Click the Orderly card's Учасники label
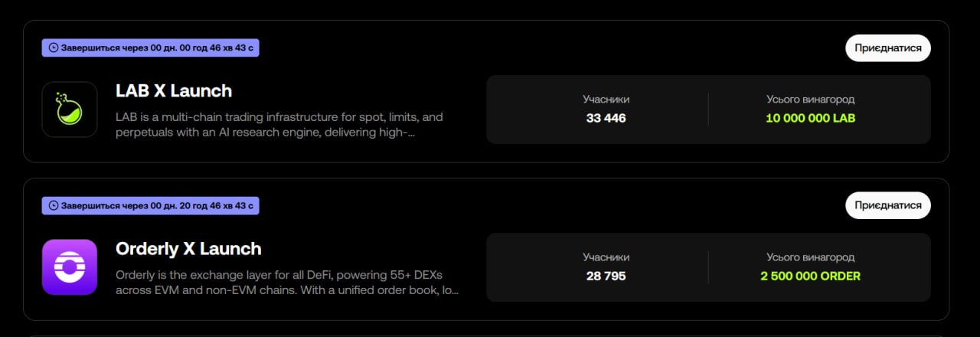Image resolution: width=980 pixels, height=337 pixels. point(606,257)
